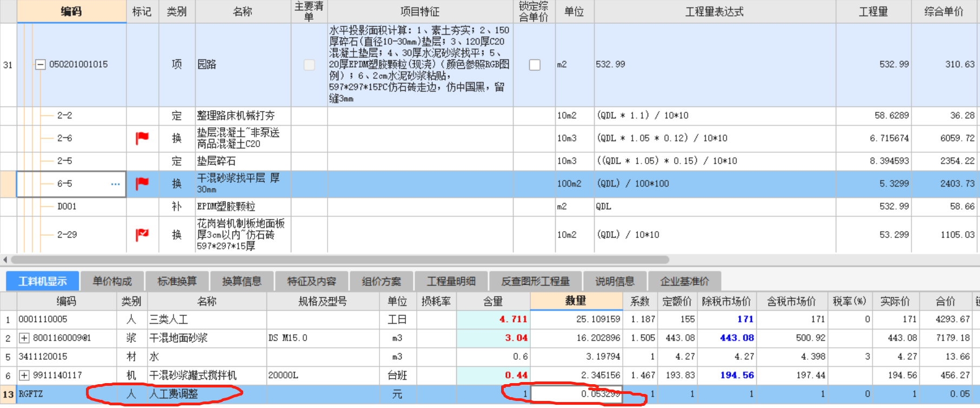Click row number 31 header
The width and height of the screenshot is (980, 408).
[8, 65]
